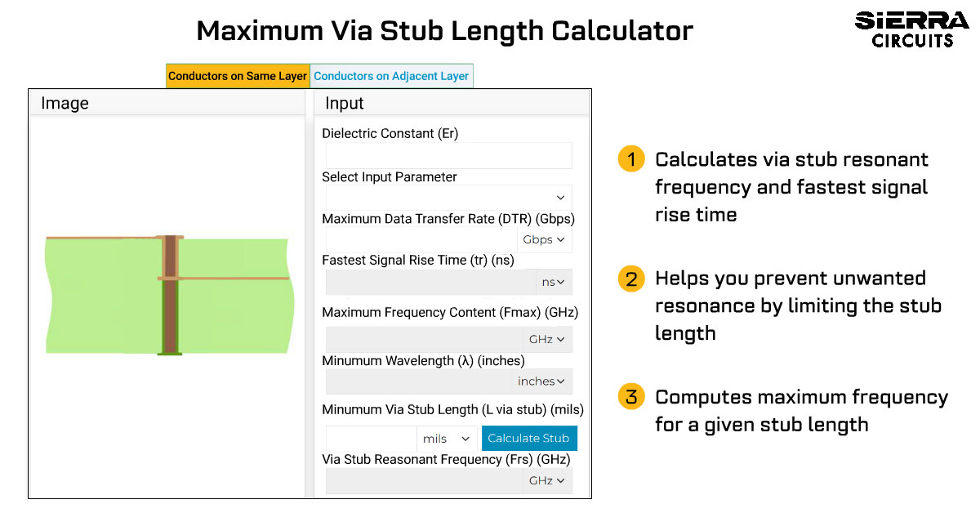
Task: Open the resonant frequency GHz unit dropdown
Action: point(546,481)
